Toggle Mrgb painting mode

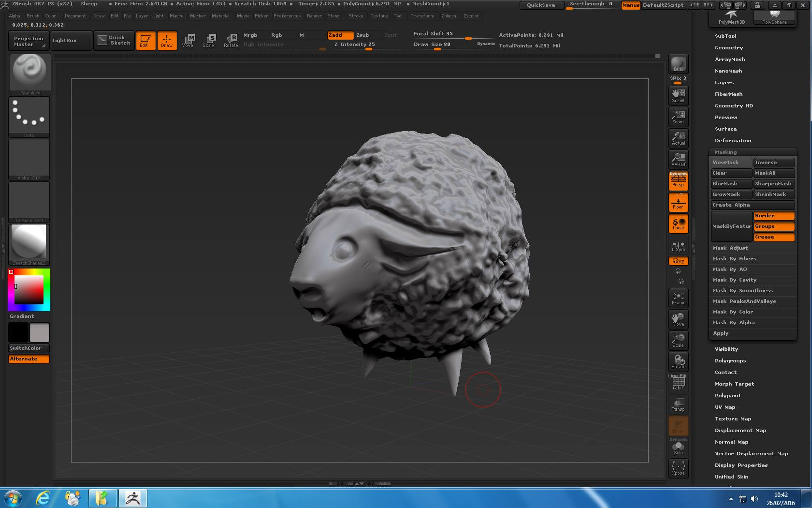click(255, 35)
